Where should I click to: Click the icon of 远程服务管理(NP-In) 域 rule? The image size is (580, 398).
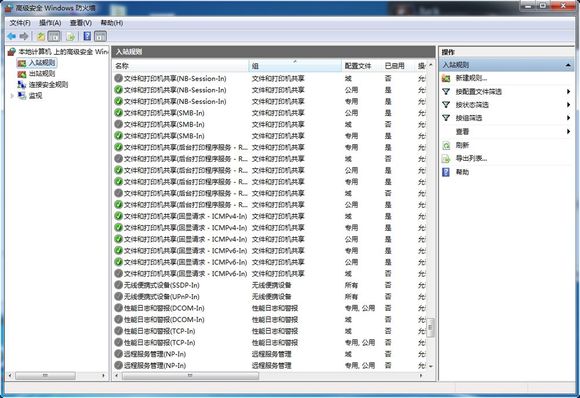point(118,354)
